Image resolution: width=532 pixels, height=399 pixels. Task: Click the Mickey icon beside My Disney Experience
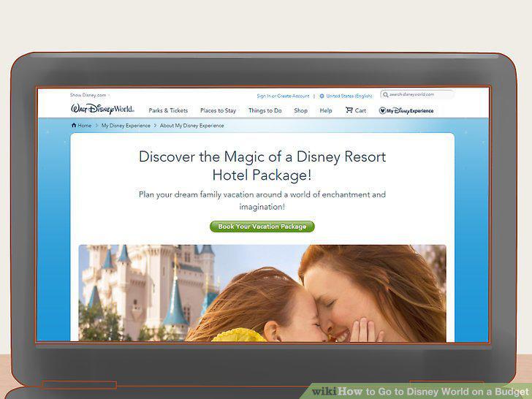click(x=382, y=110)
